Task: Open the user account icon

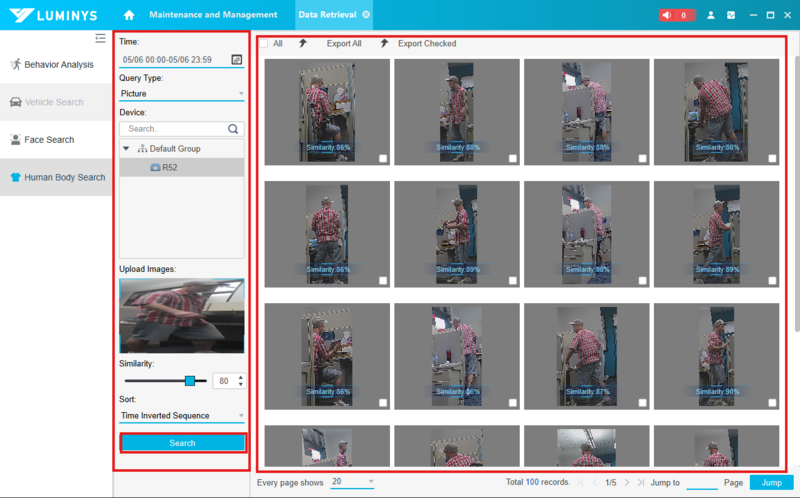Action: 710,15
